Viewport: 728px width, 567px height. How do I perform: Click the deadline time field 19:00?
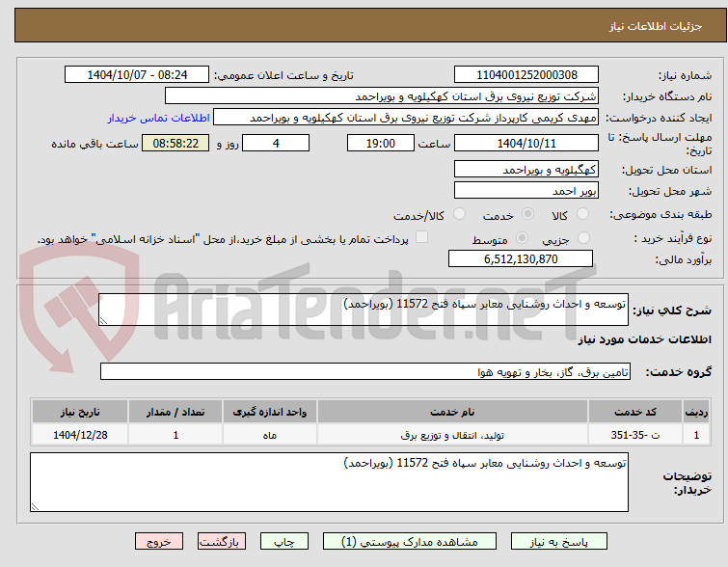point(381,143)
